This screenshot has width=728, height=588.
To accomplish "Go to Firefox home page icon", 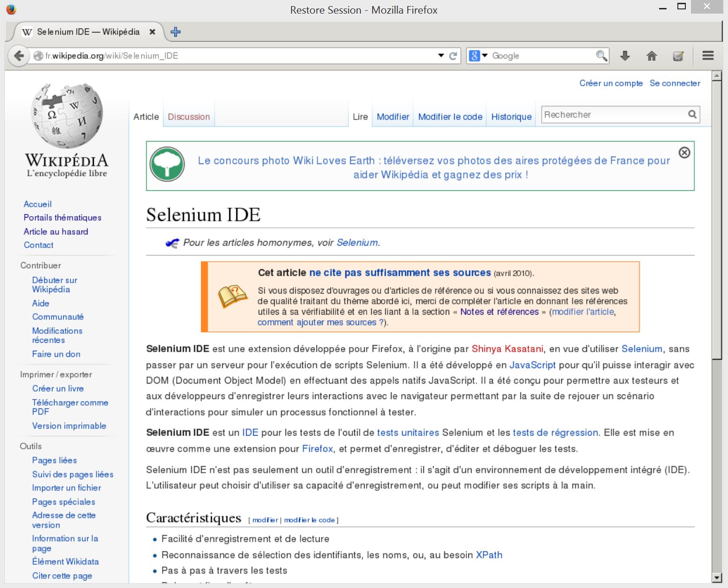I will (652, 56).
